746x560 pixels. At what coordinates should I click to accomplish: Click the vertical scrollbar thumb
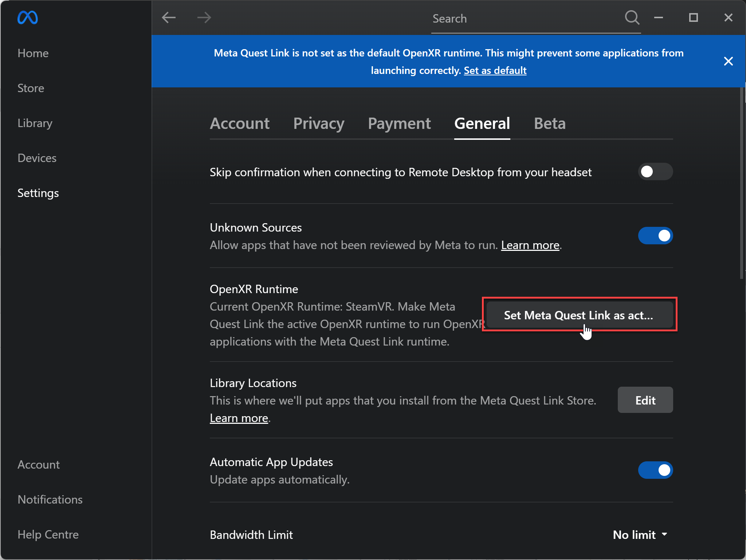coord(742,182)
